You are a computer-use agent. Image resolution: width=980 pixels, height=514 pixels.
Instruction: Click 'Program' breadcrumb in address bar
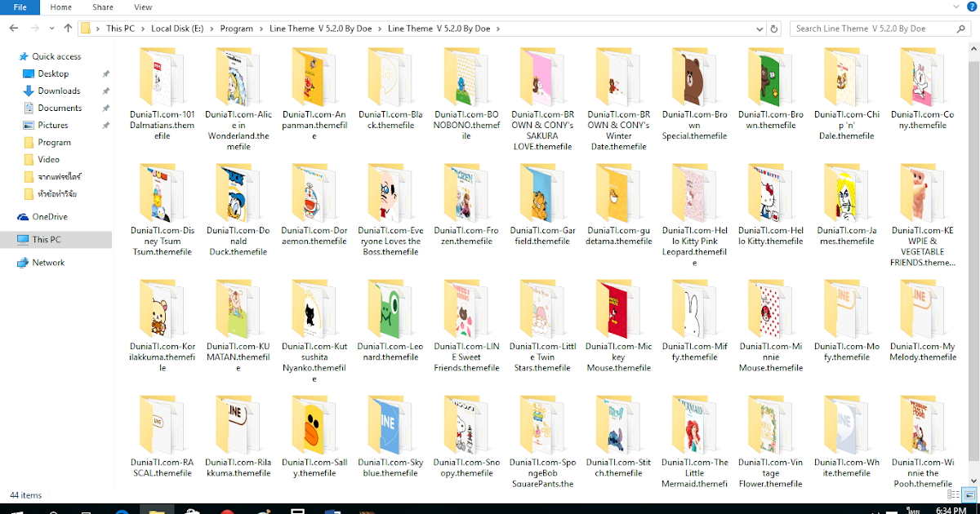coord(236,29)
